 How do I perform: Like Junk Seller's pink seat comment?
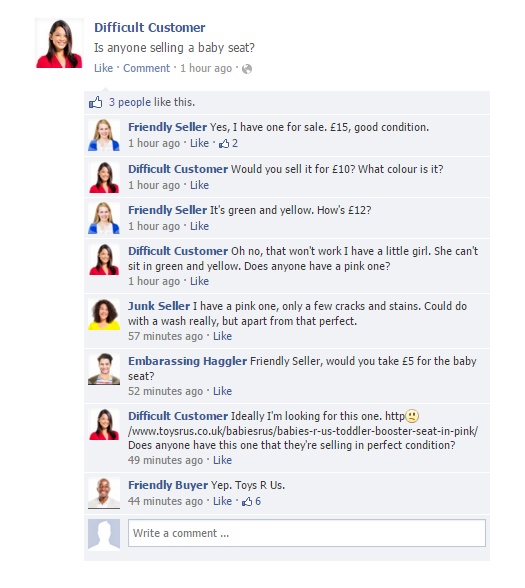point(222,336)
